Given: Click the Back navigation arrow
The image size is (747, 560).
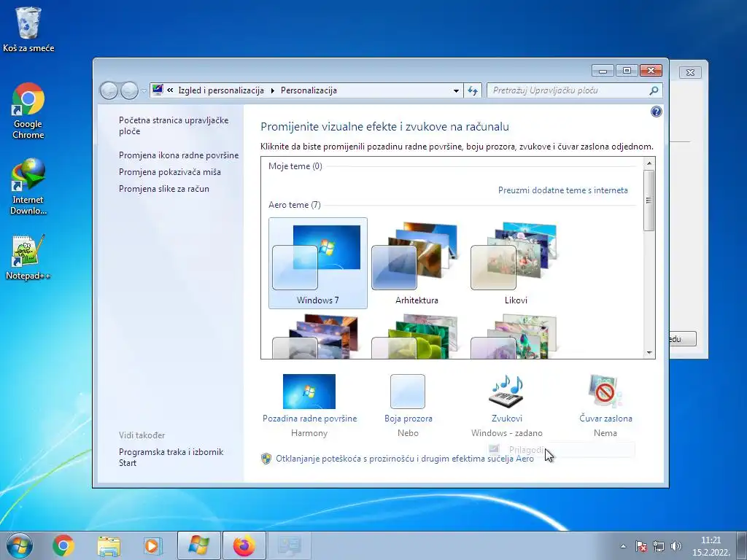Looking at the screenshot, I should point(109,90).
